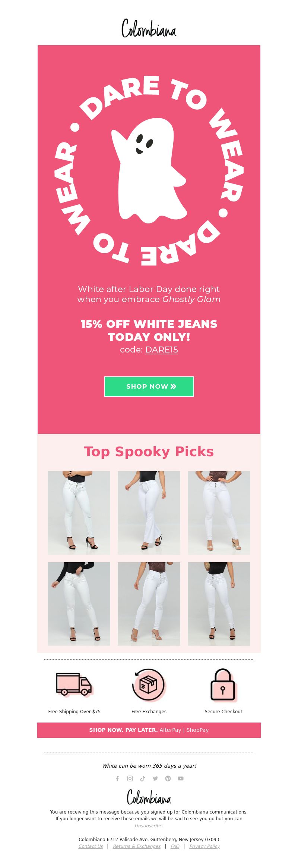Click the FAQ footer link
This screenshot has width=298, height=868.
[175, 846]
